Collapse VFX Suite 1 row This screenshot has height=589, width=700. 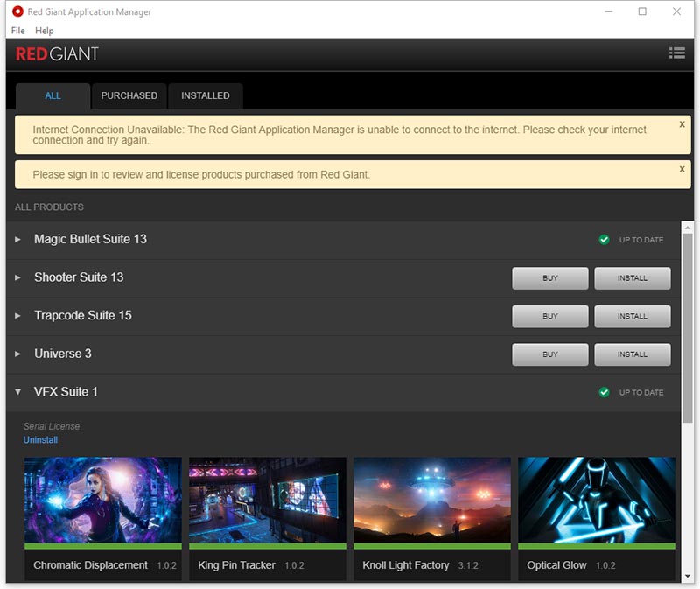pos(17,392)
